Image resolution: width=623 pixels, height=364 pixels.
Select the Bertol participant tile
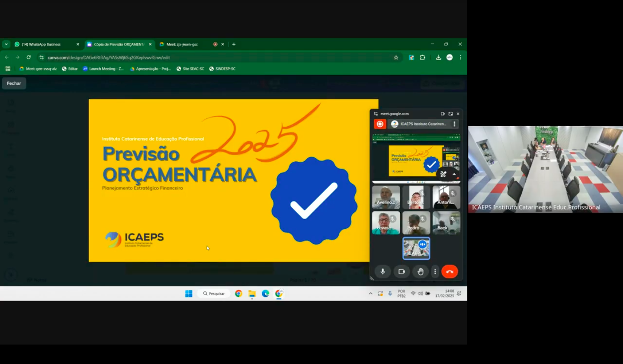point(416,198)
